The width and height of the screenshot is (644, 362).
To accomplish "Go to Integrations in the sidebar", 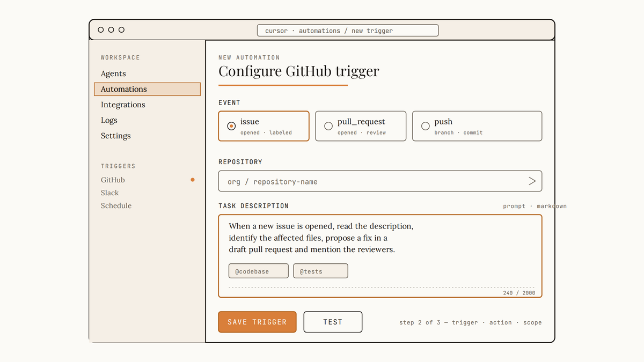I will coord(123,105).
